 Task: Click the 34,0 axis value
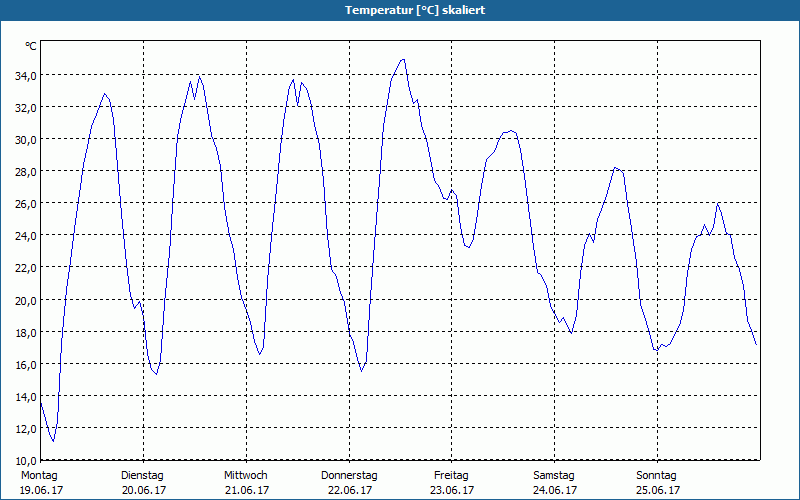[26, 76]
